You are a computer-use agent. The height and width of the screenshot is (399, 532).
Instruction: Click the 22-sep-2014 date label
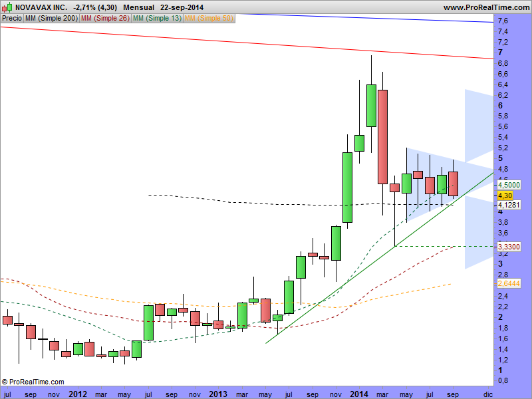pos(182,7)
